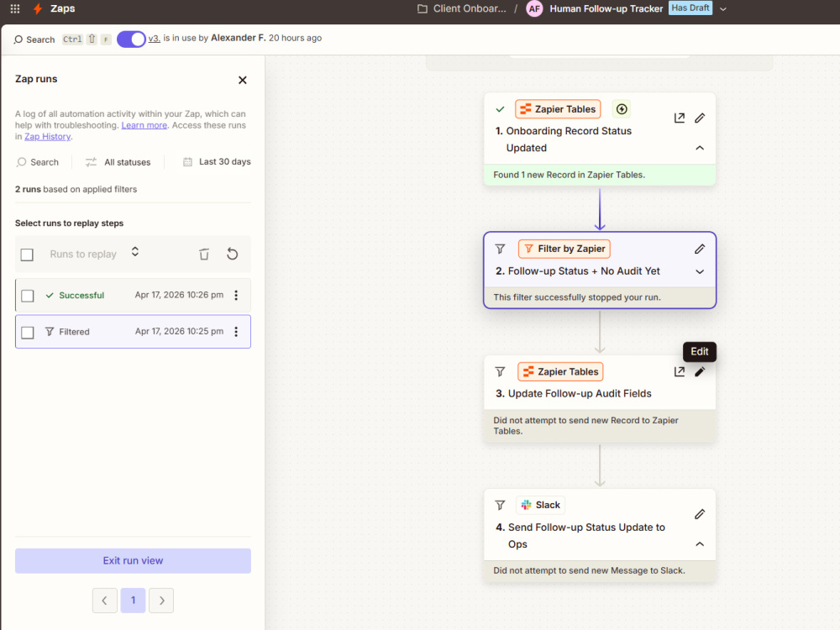
Task: Click the Search field in Zap runs
Action: 38,162
